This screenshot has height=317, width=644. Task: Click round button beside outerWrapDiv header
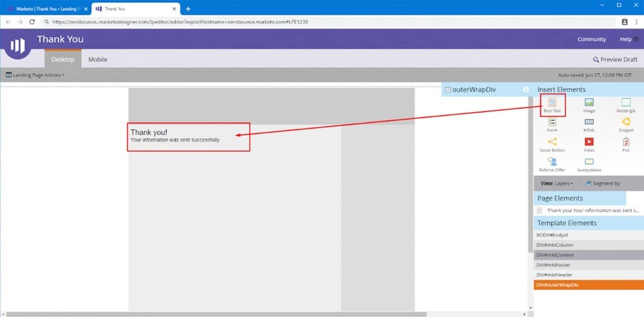(526, 89)
